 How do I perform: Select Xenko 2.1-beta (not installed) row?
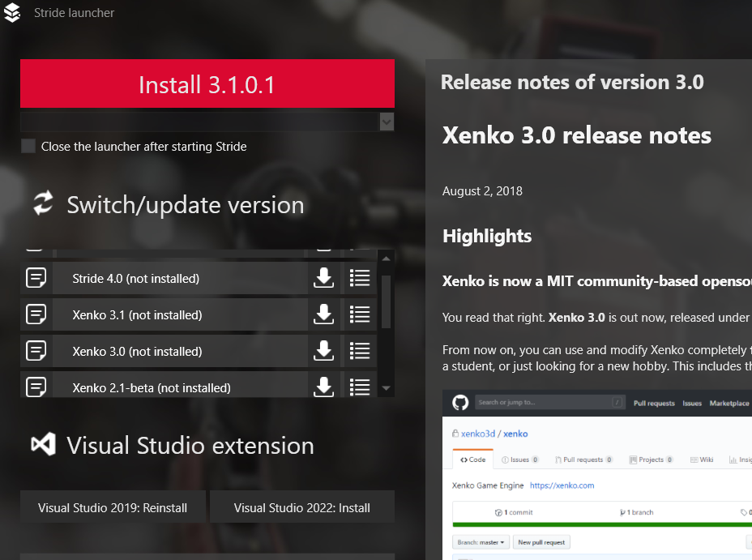point(181,385)
